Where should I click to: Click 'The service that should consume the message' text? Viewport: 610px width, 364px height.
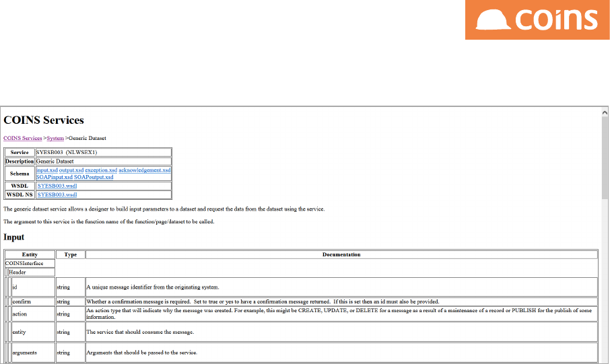pos(140,332)
